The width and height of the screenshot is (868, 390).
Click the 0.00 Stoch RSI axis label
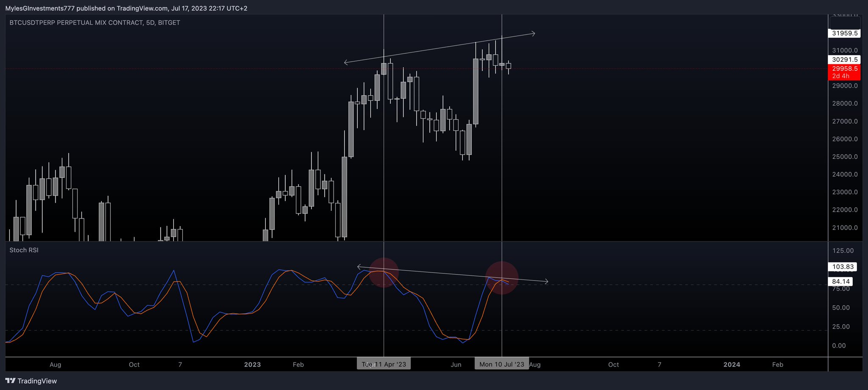839,346
